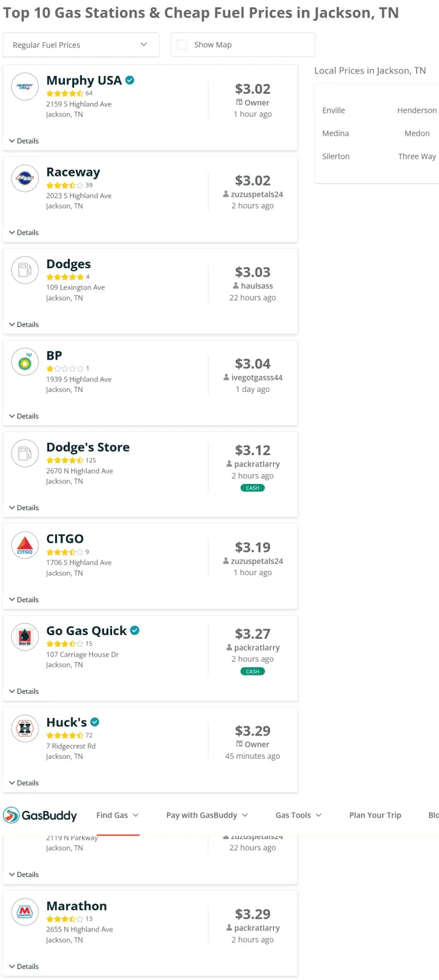Click the Raceway station logo icon
Screen dimensions: 439x980
(x=25, y=179)
